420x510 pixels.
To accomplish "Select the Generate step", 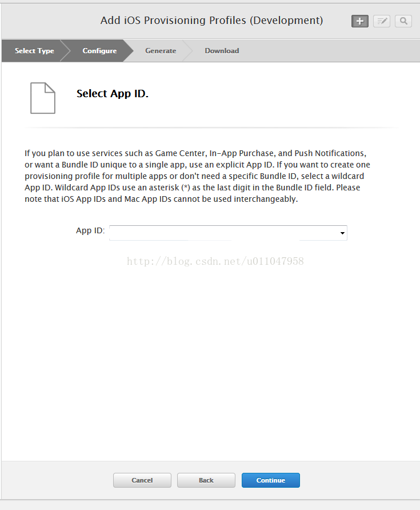I will [161, 51].
